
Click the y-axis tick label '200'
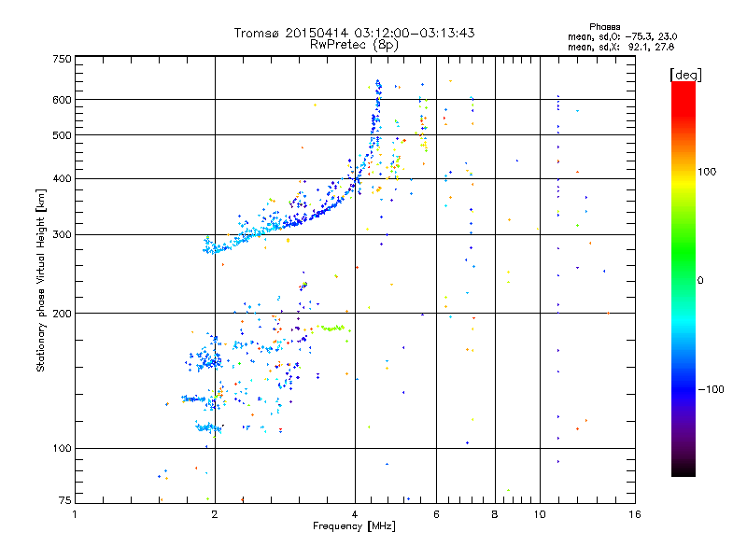click(x=63, y=314)
